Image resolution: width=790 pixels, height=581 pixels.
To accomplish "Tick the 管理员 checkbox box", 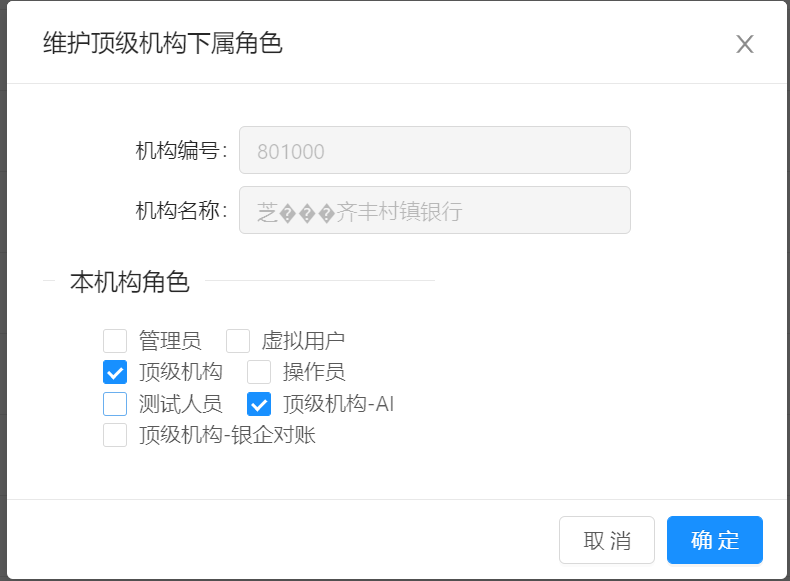I will 115,341.
